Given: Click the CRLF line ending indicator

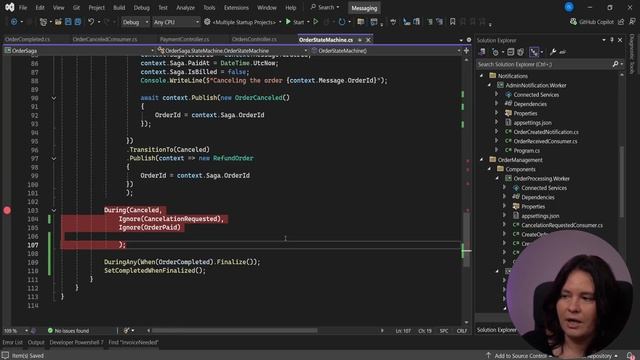Looking at the screenshot, I should pos(462,331).
